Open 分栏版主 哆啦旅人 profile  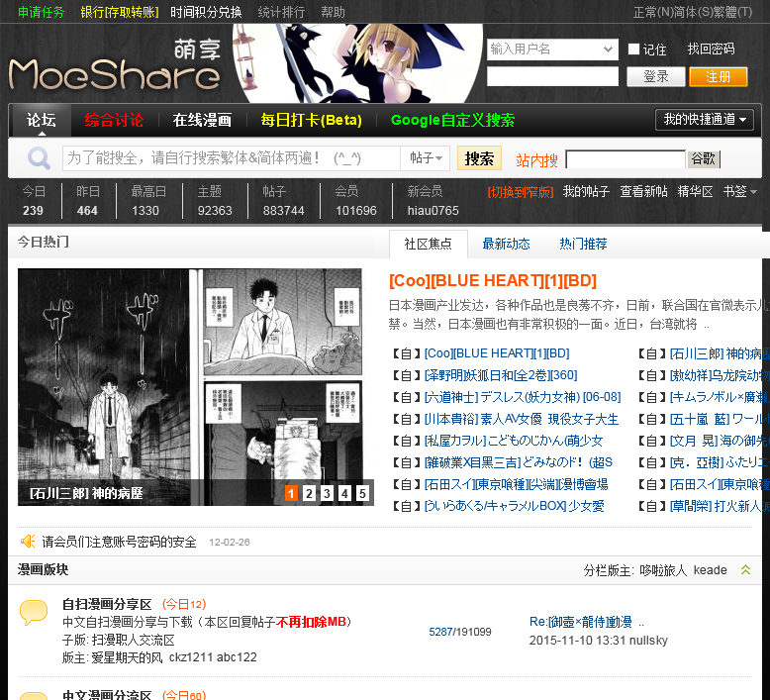click(663, 570)
